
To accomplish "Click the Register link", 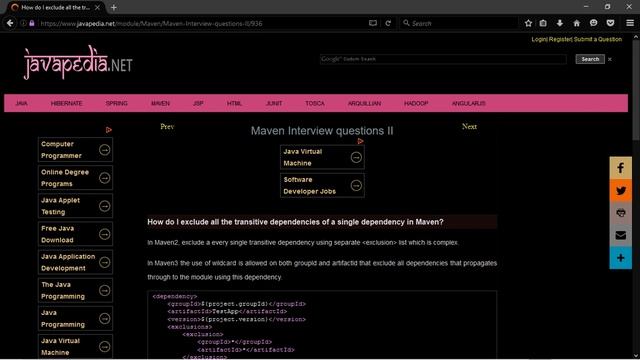I will [560, 39].
